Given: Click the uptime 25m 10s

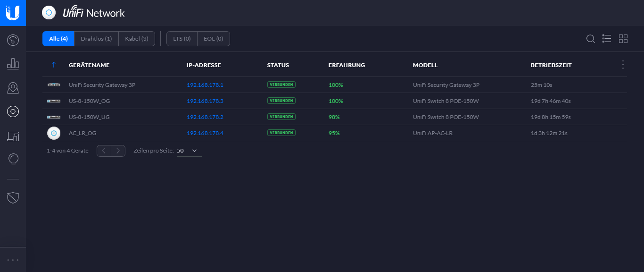Looking at the screenshot, I should [x=541, y=85].
